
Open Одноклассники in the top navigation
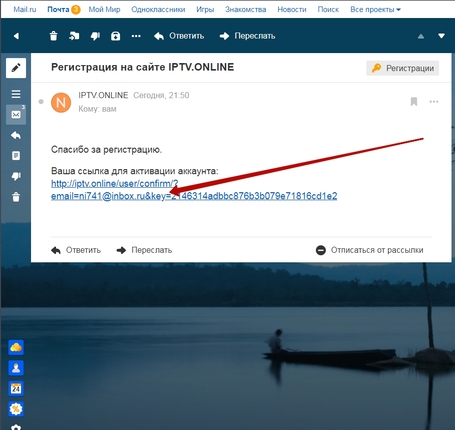[x=158, y=9]
